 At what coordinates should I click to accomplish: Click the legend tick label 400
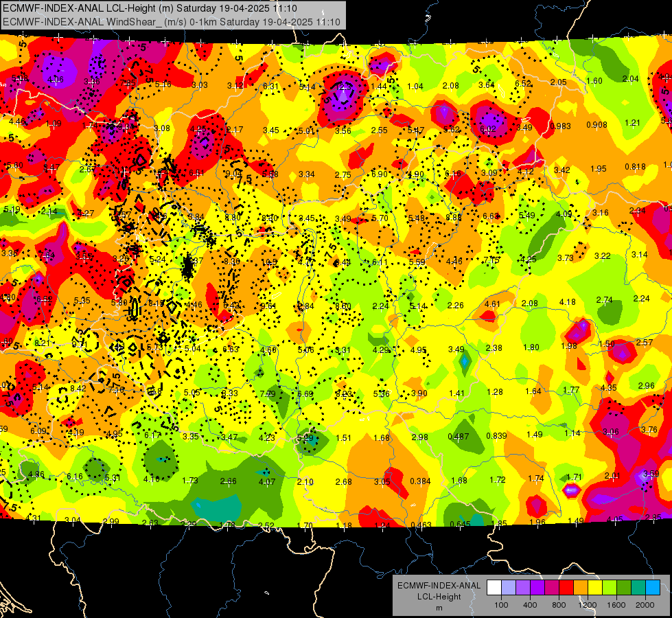point(530,605)
